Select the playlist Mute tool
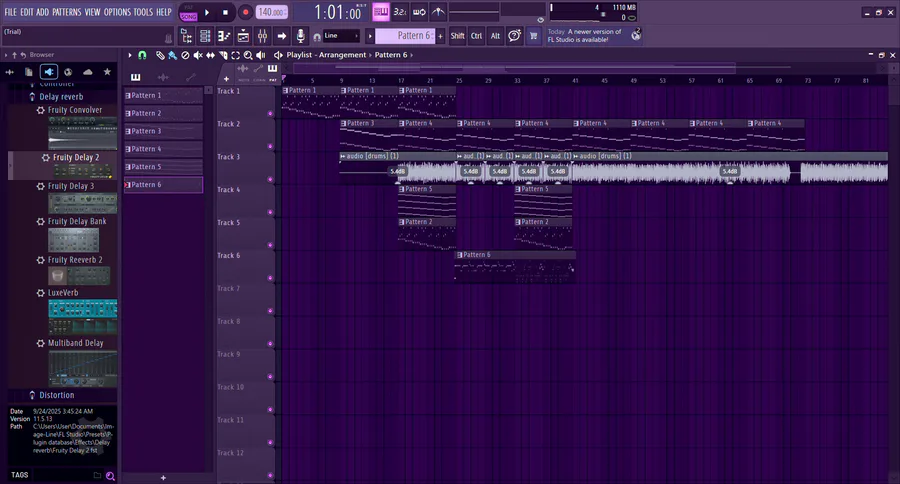900x484 pixels. click(x=197, y=55)
